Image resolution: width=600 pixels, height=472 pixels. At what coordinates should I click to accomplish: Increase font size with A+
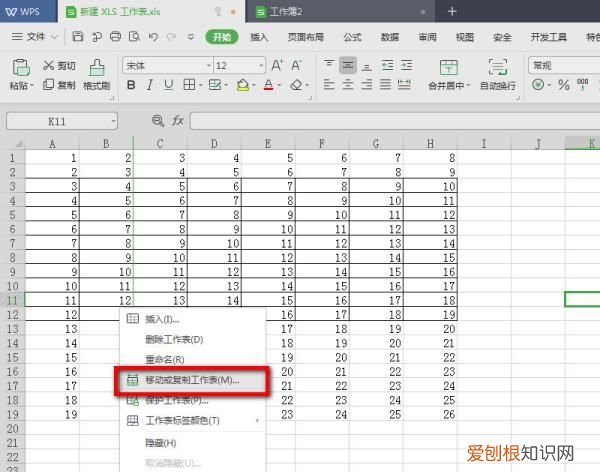click(x=277, y=65)
